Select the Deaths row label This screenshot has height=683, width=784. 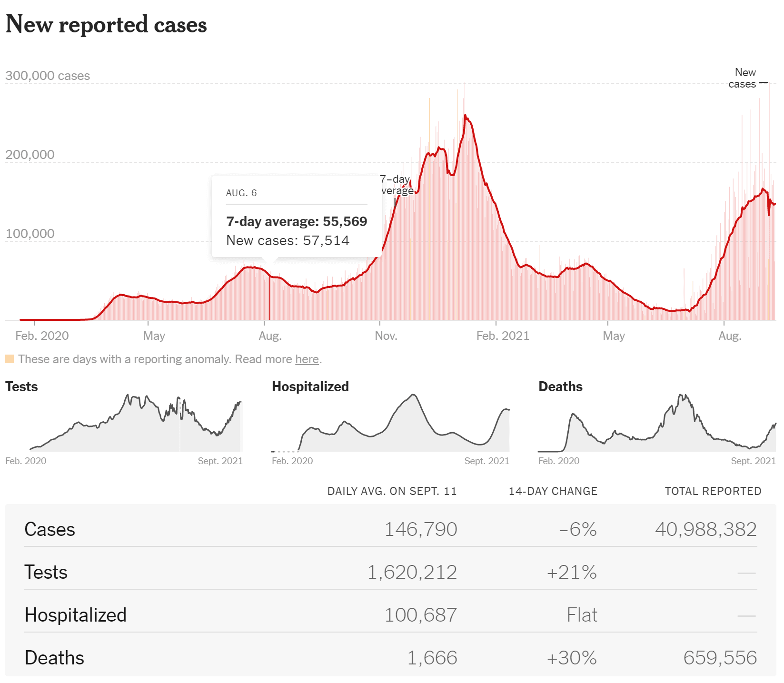[x=54, y=658]
